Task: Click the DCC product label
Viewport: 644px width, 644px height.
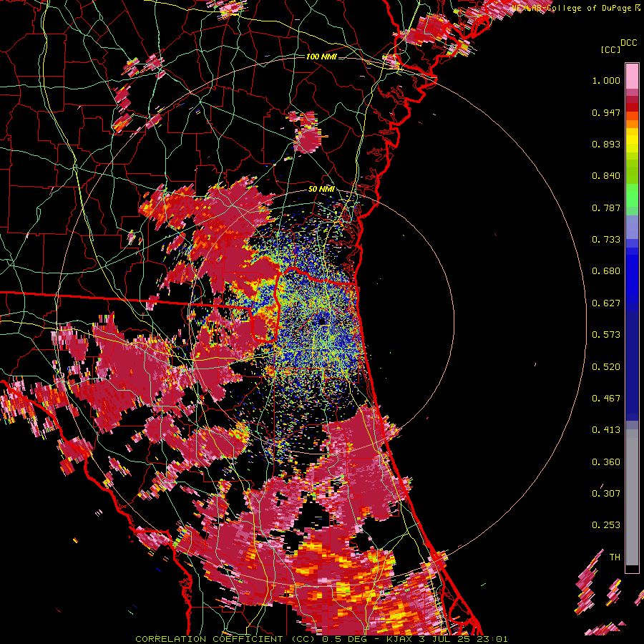Action: pos(629,43)
